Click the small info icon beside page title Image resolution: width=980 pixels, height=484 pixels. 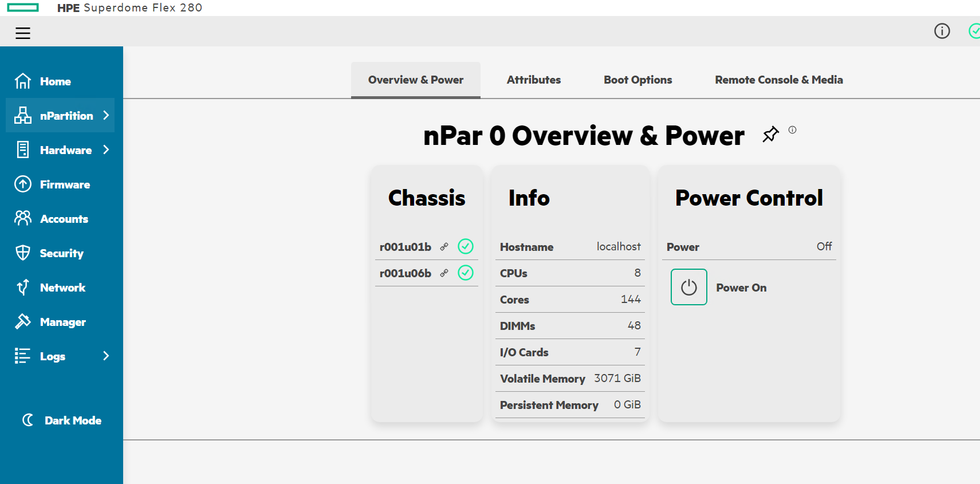point(792,130)
